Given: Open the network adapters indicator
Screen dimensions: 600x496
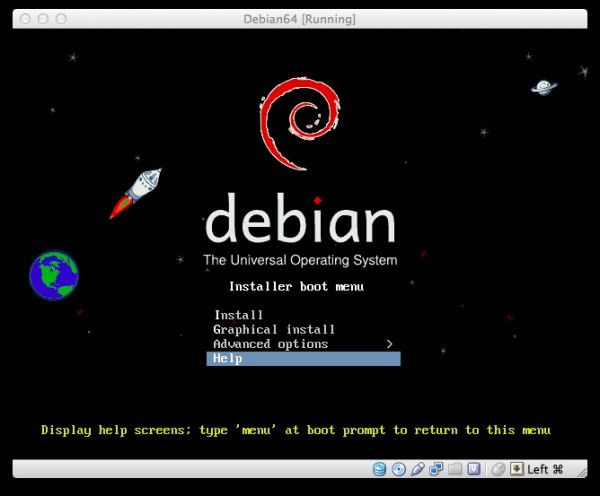Looking at the screenshot, I should 436,469.
